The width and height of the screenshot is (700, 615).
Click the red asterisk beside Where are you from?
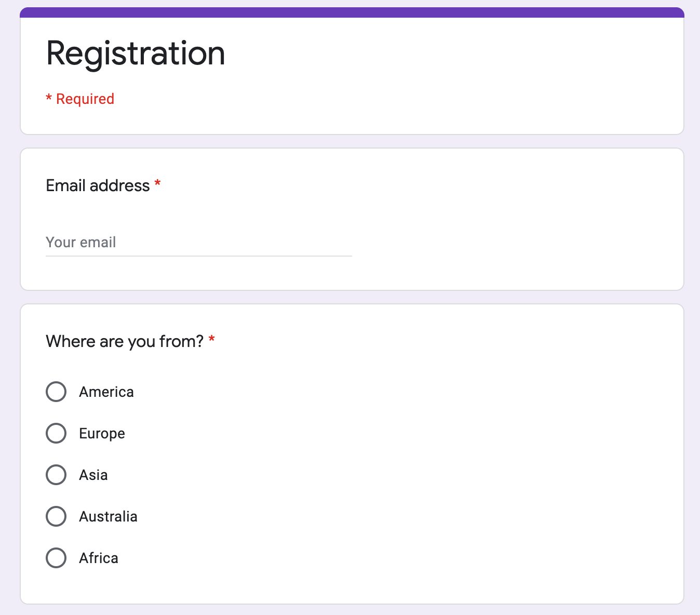[212, 339]
